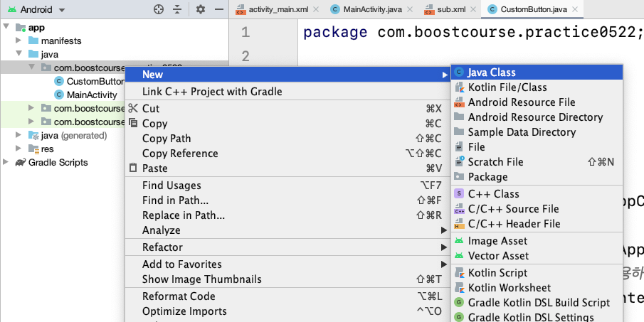Choose Kotlin File/Class option
The image size is (644, 322).
[537, 87]
